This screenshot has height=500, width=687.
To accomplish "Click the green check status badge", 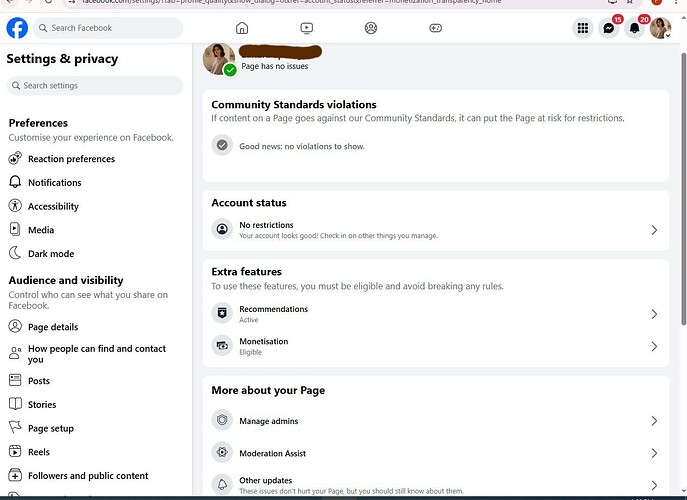I will pyautogui.click(x=230, y=70).
